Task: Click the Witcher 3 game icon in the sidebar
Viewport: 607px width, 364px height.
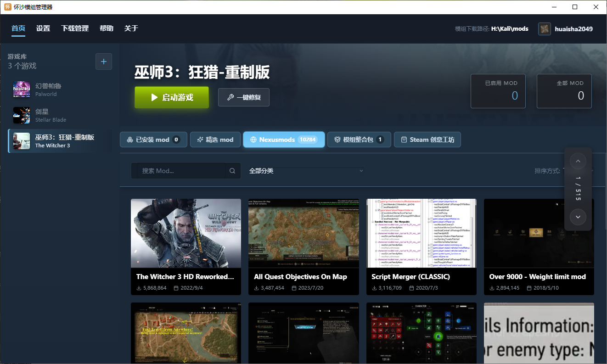Action: tap(22, 141)
